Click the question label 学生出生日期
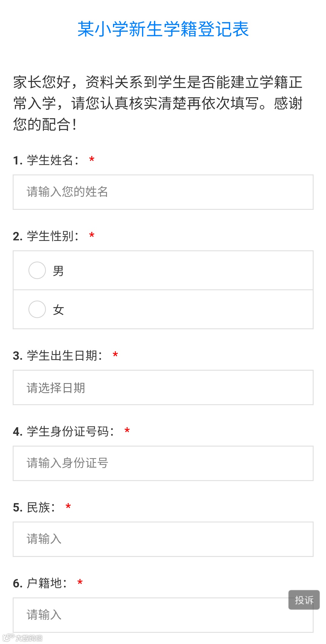 coord(62,356)
